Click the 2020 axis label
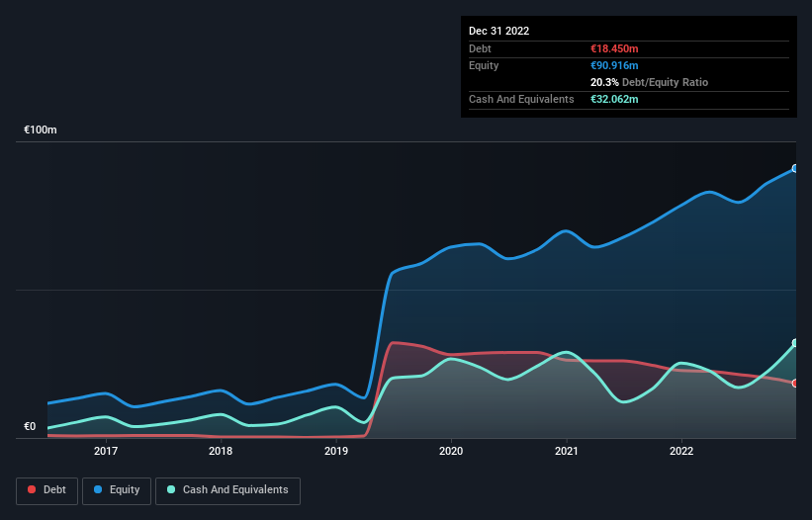This screenshot has height=520, width=812. [x=451, y=451]
